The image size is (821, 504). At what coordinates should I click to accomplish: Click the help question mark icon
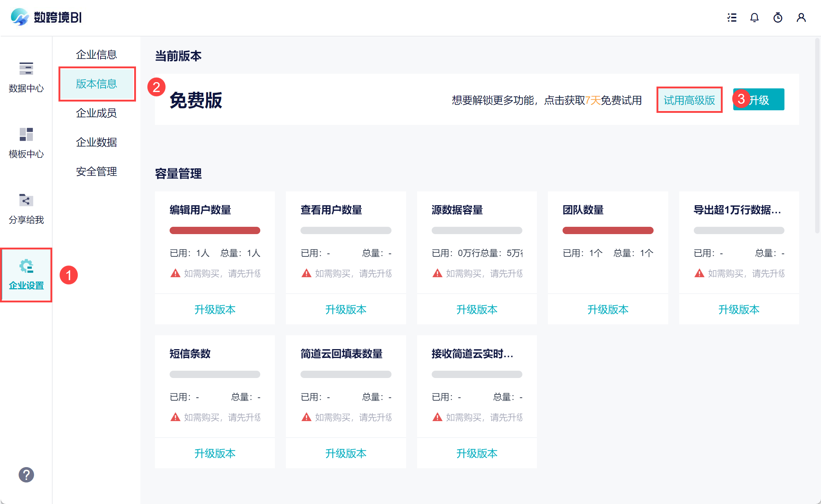(26, 475)
